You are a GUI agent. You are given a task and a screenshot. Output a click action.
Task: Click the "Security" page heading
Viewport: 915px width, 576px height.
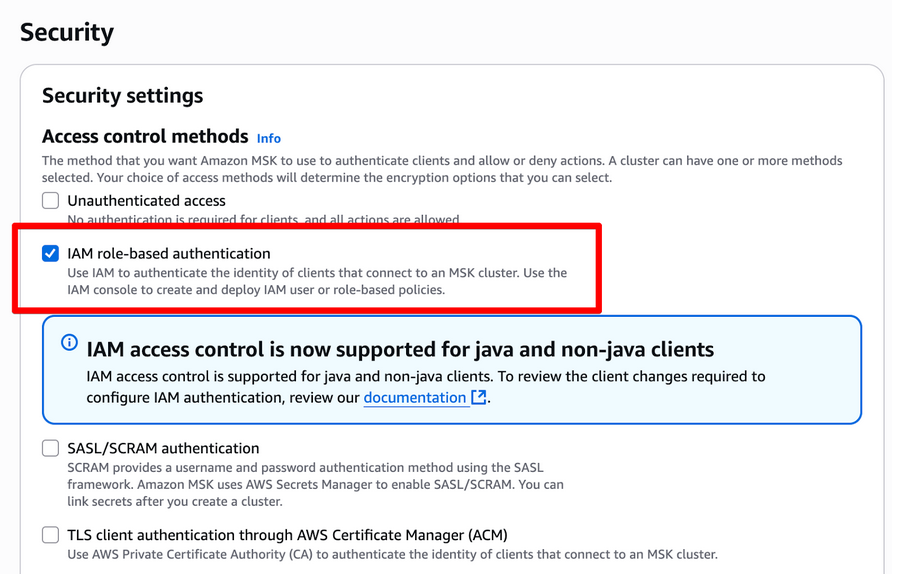pos(67,32)
